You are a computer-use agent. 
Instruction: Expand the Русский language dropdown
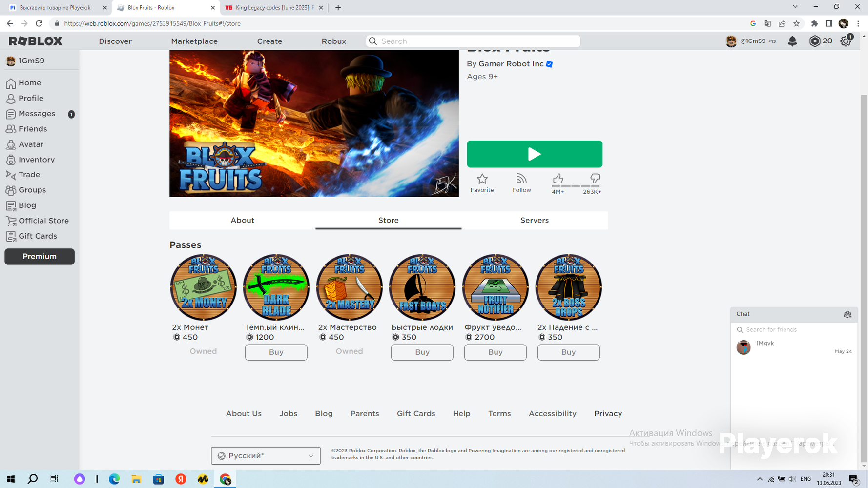[x=266, y=456]
